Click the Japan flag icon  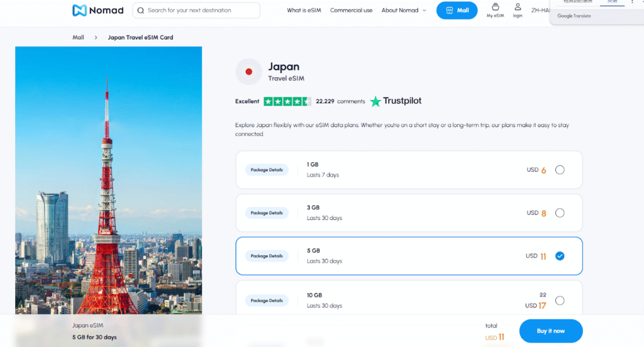coord(248,72)
